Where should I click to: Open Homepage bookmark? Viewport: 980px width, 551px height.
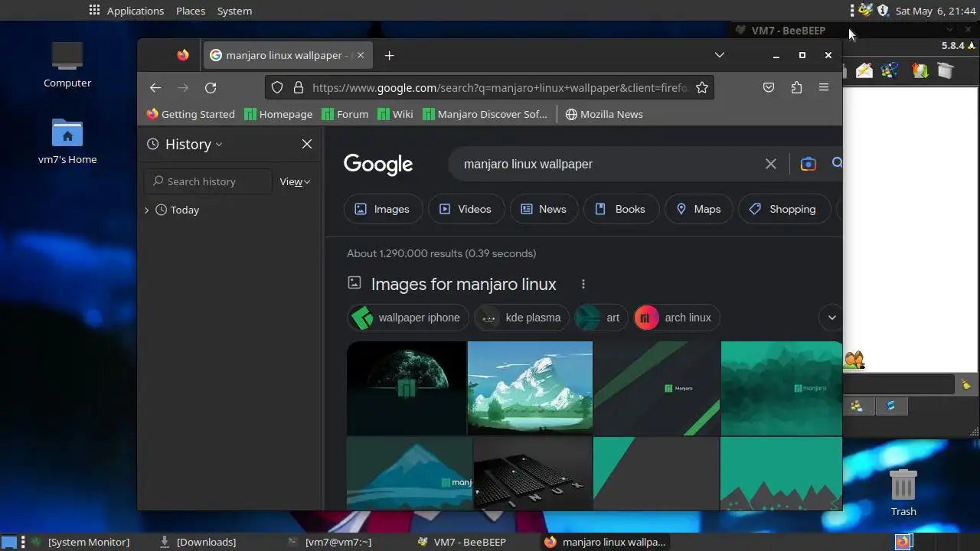pos(278,114)
